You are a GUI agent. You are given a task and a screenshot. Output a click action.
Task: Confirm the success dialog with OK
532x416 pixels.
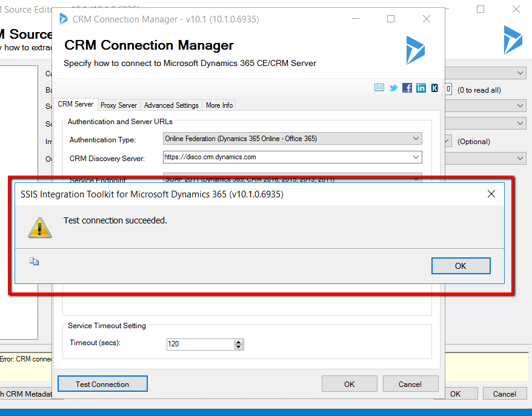[x=461, y=266]
